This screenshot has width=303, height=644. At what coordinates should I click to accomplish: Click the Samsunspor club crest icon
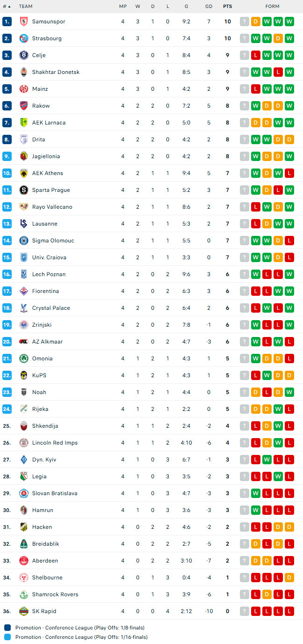pyautogui.click(x=24, y=22)
